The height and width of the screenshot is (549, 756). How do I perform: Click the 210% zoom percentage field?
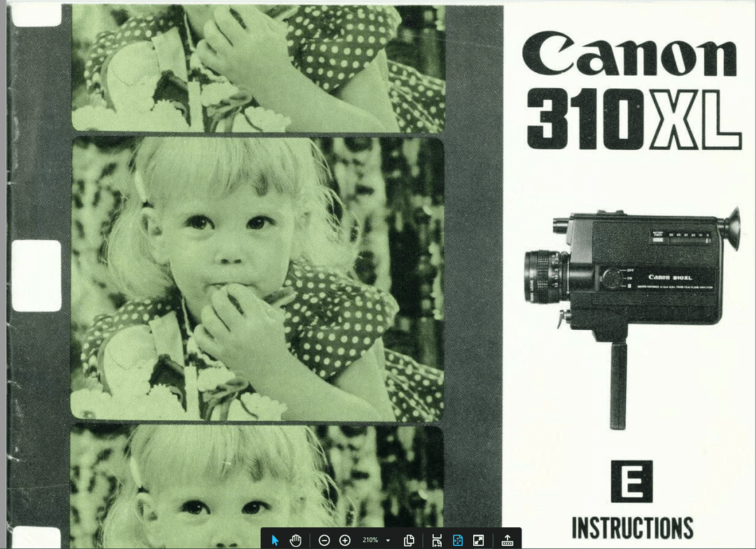point(370,540)
